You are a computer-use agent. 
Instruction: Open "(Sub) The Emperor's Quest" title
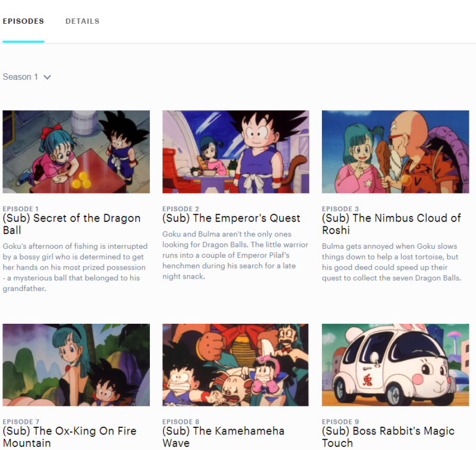click(231, 218)
